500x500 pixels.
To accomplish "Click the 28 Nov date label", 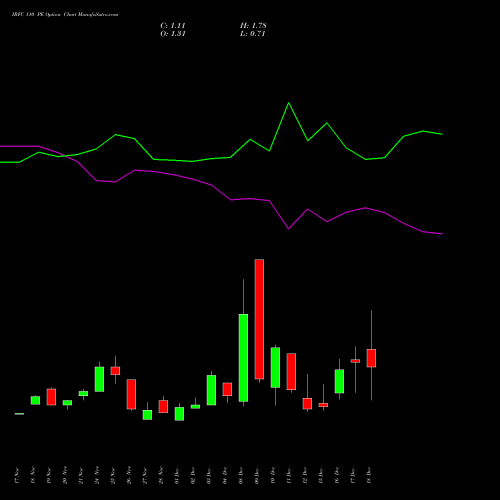I will 161,476.
